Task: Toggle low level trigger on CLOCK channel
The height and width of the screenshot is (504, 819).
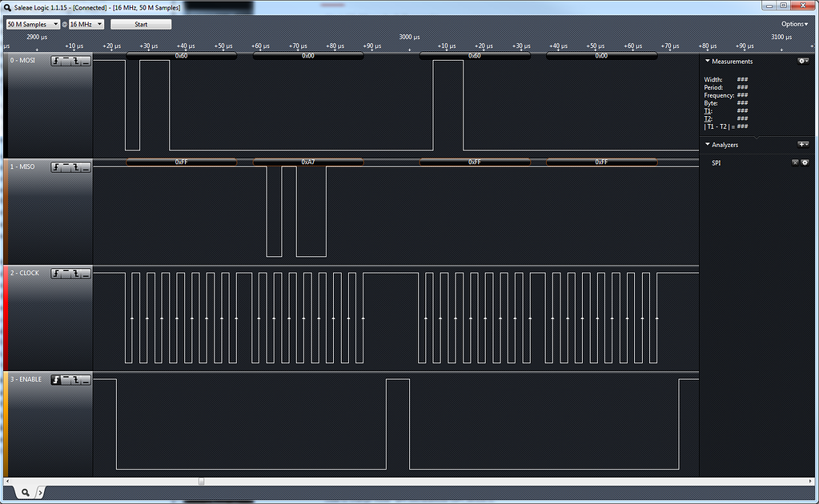Action: point(86,274)
